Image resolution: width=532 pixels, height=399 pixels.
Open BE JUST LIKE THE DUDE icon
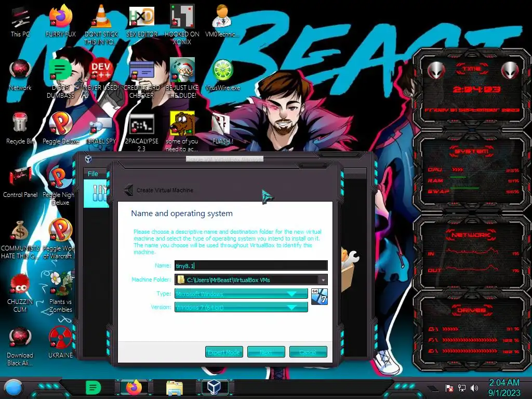(x=182, y=78)
